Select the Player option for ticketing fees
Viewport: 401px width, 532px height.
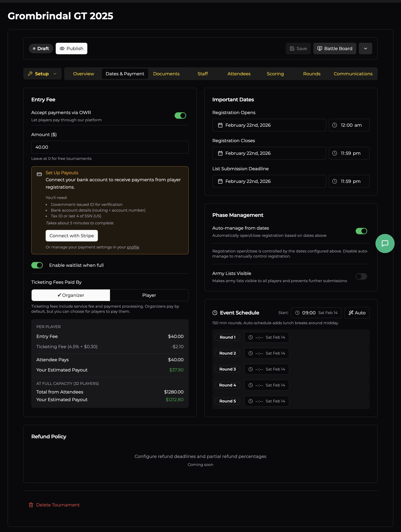[149, 295]
